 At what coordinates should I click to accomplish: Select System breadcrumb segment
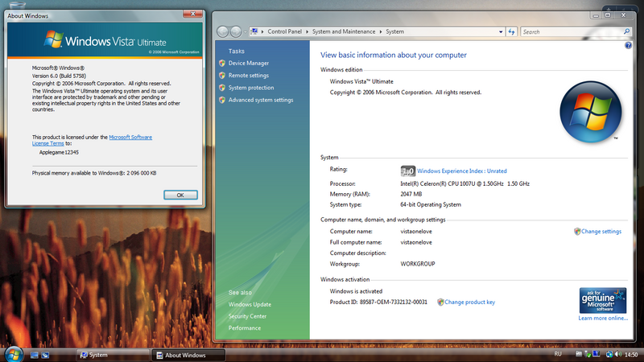394,31
